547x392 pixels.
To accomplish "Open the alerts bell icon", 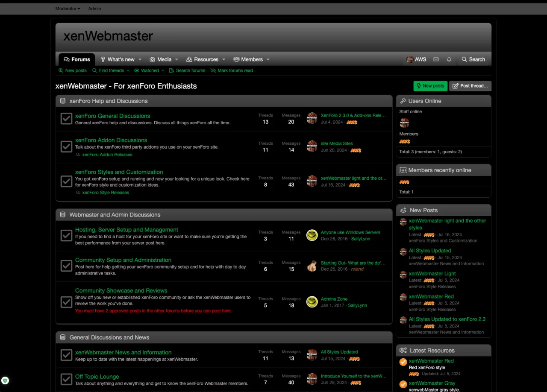I will tap(449, 59).
